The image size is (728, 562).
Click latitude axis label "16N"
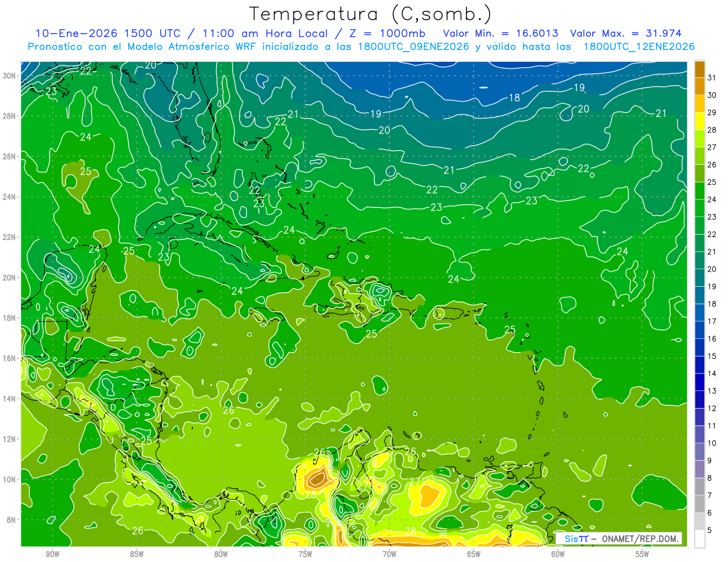click(x=9, y=358)
